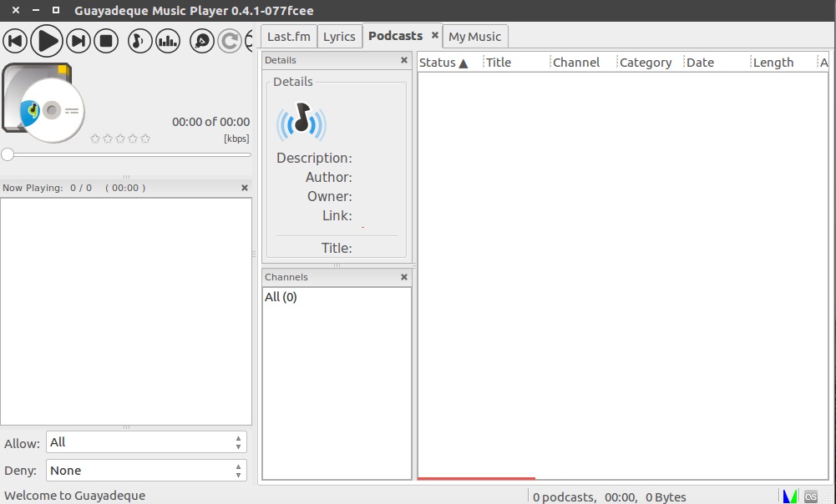The height and width of the screenshot is (504, 836).
Task: Sort podcasts by Status column header
Action: [x=443, y=63]
